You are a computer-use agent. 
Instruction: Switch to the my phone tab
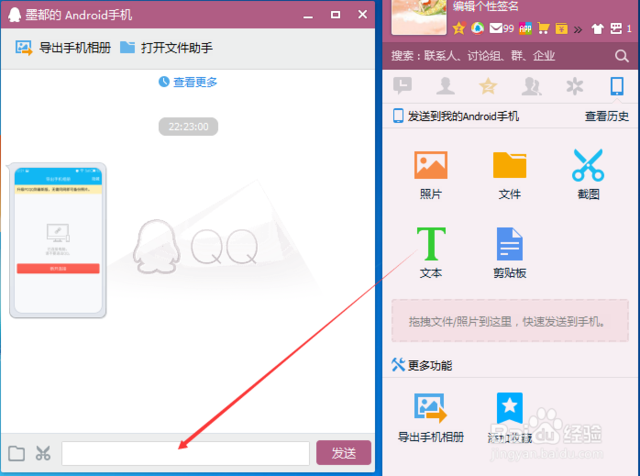[x=617, y=86]
